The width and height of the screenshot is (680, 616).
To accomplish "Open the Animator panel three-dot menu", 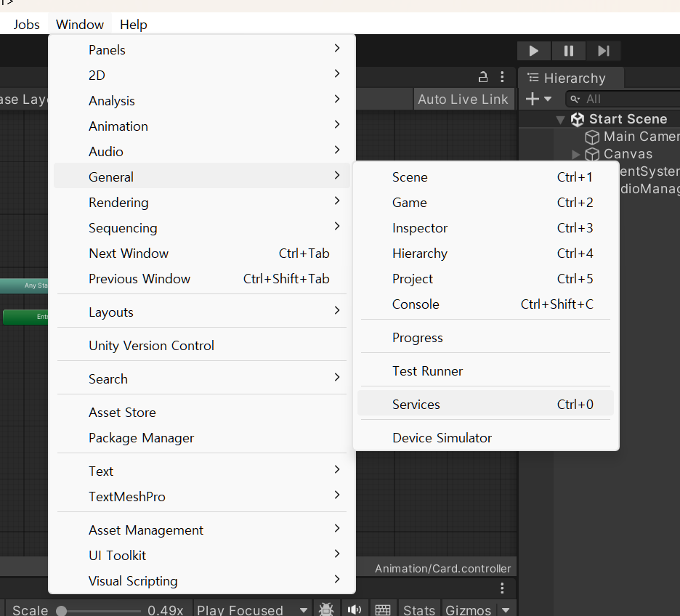I will (x=502, y=77).
